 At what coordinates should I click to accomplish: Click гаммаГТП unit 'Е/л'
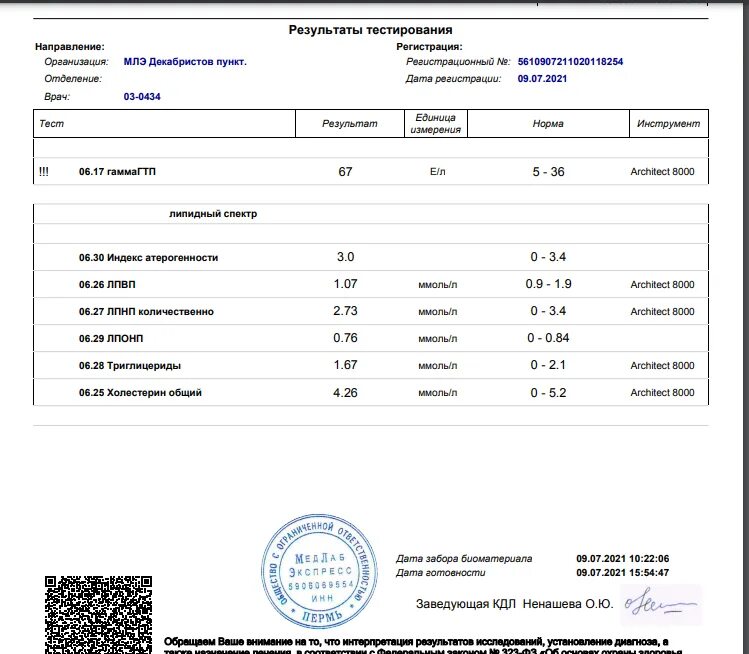438,172
